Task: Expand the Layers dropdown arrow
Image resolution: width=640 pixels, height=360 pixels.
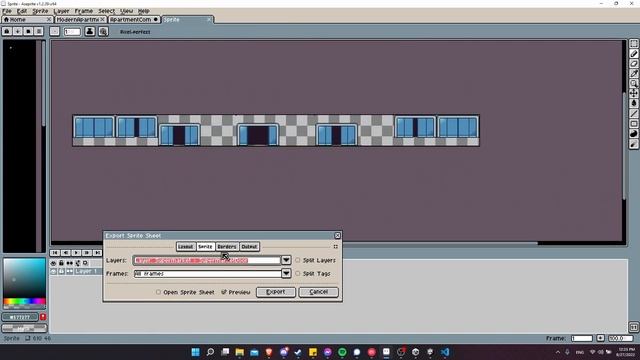Action: pos(286,260)
